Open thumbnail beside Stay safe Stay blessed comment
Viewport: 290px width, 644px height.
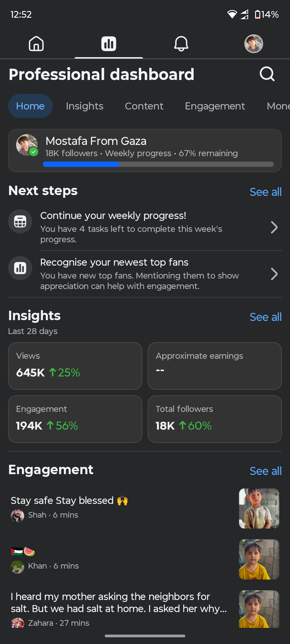point(259,508)
